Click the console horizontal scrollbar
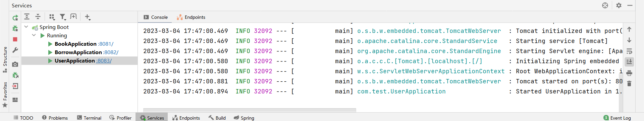This screenshot has width=644, height=121. [250, 110]
